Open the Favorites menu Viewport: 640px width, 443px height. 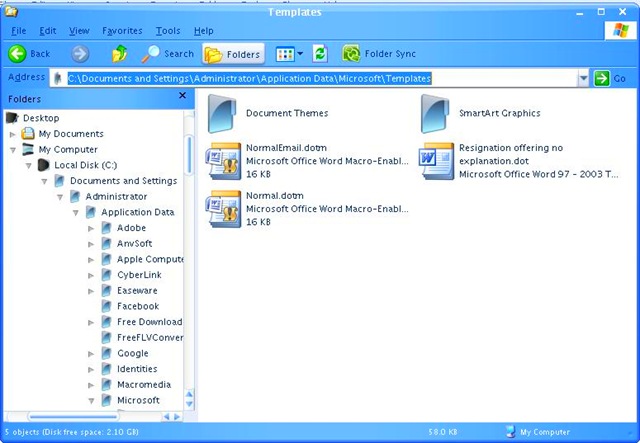click(122, 31)
